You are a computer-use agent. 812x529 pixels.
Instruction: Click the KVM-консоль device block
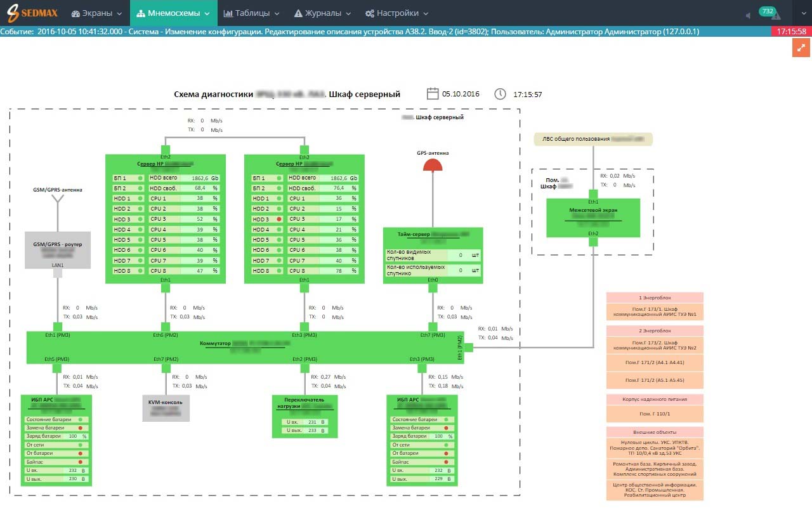(166, 408)
